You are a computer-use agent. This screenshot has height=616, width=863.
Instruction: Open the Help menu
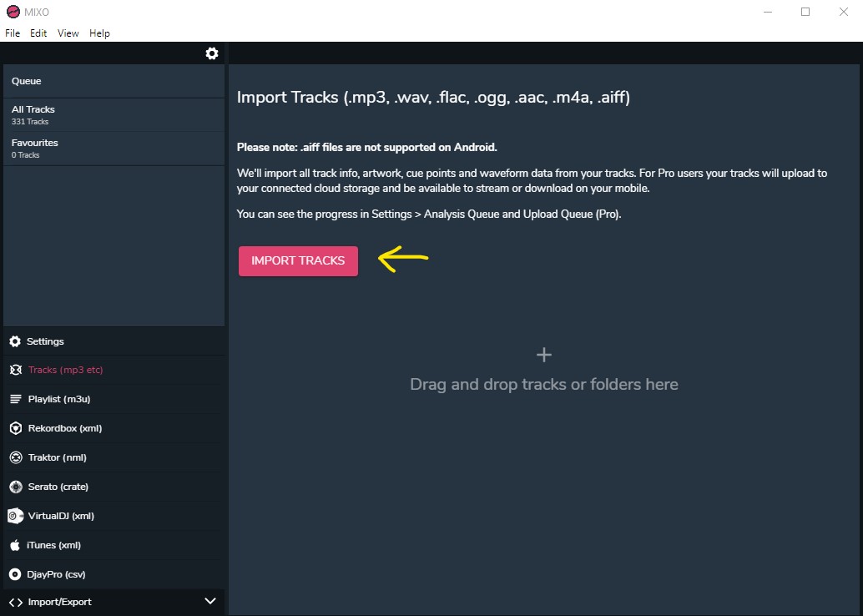pos(99,33)
